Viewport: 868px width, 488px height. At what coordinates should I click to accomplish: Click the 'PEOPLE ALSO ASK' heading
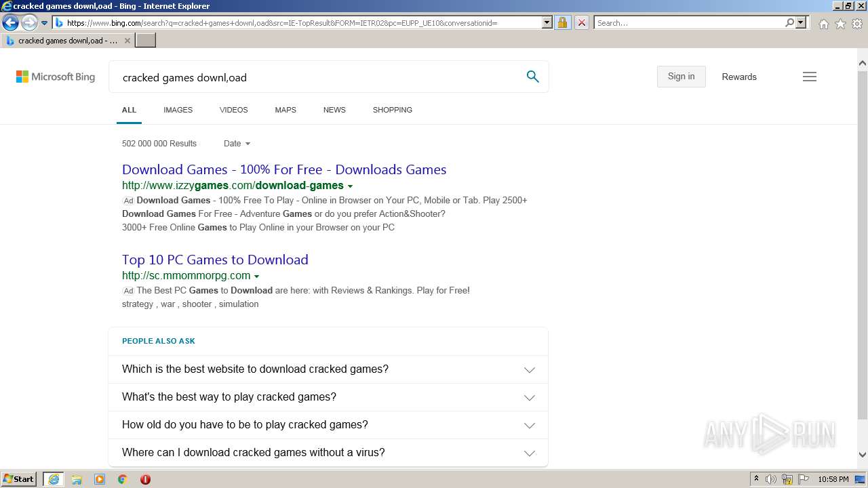[159, 341]
